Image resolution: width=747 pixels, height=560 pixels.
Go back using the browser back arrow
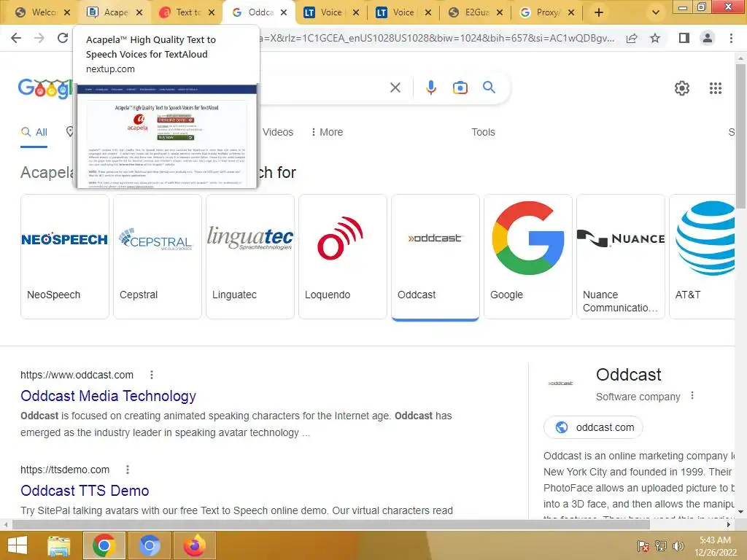(x=16, y=38)
